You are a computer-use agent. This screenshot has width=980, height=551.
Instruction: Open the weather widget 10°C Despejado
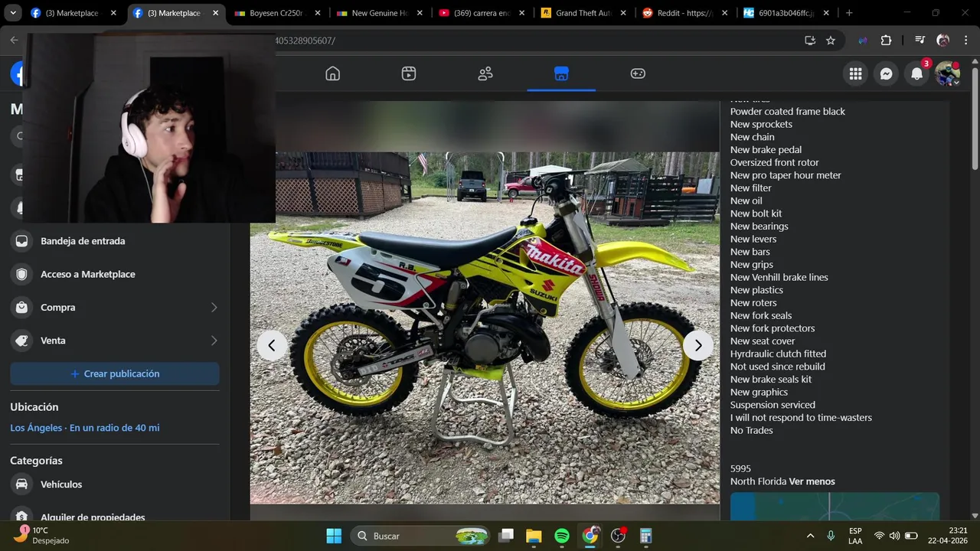[42, 536]
